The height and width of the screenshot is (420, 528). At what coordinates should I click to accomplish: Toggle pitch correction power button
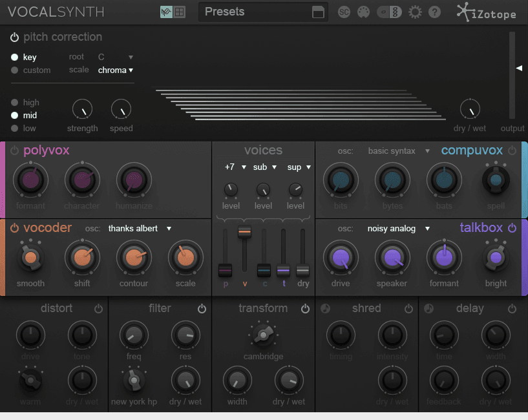point(14,37)
